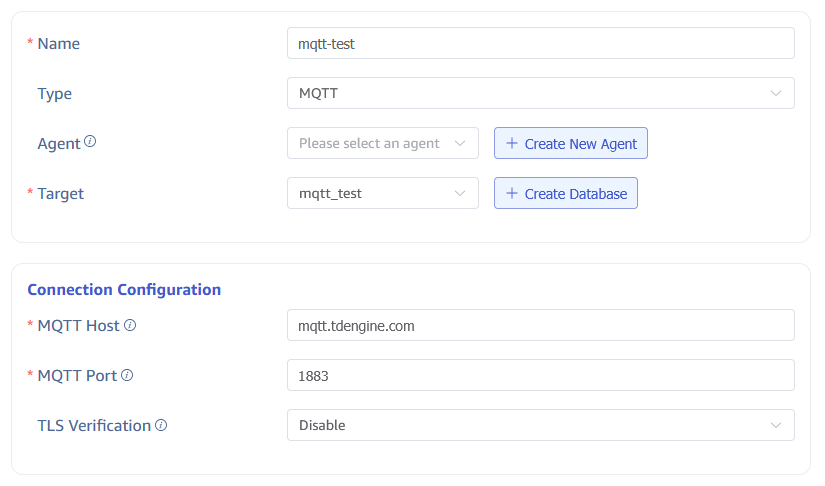The image size is (825, 486).
Task: Click the MQTT Port info icon
Action: point(127,375)
